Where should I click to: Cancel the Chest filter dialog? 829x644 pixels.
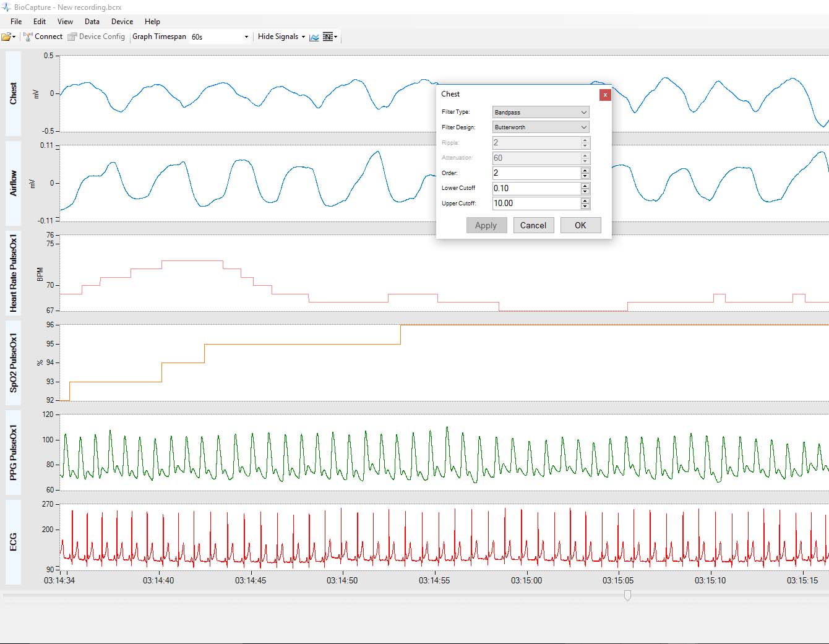533,225
